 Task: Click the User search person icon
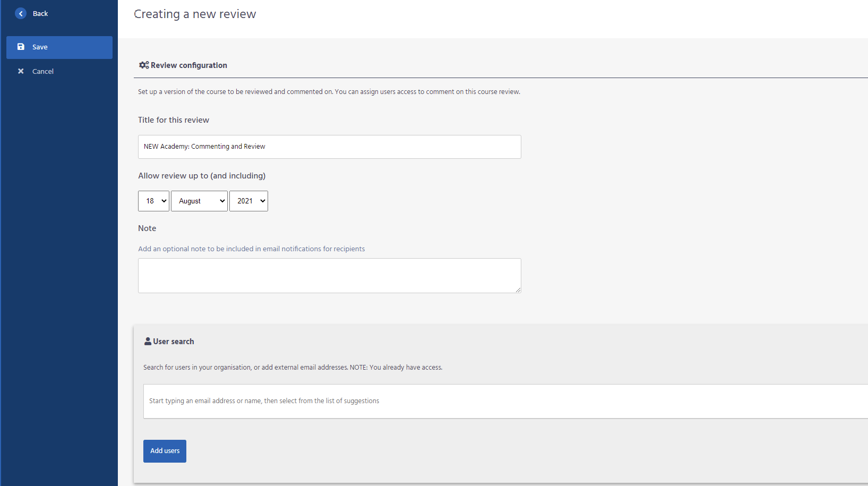pyautogui.click(x=148, y=342)
